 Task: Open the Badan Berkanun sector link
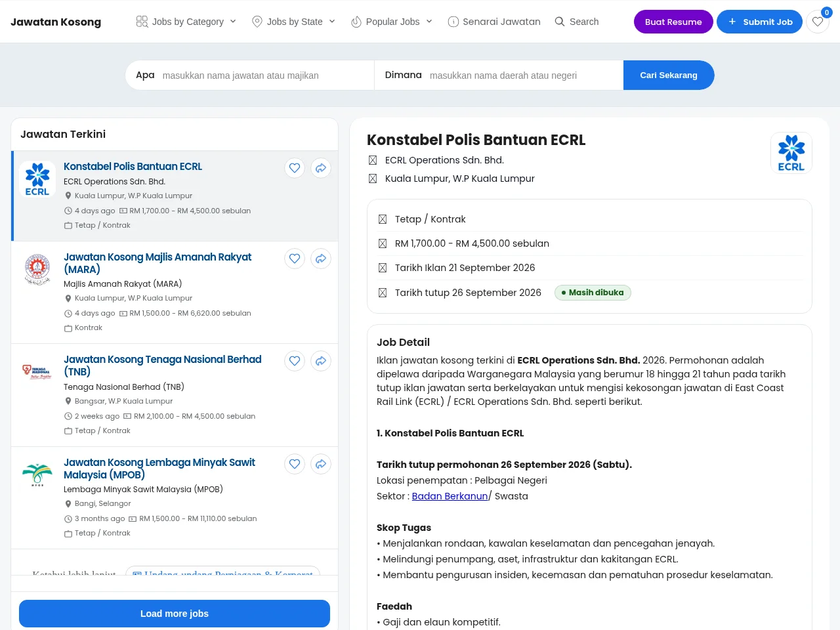click(450, 496)
